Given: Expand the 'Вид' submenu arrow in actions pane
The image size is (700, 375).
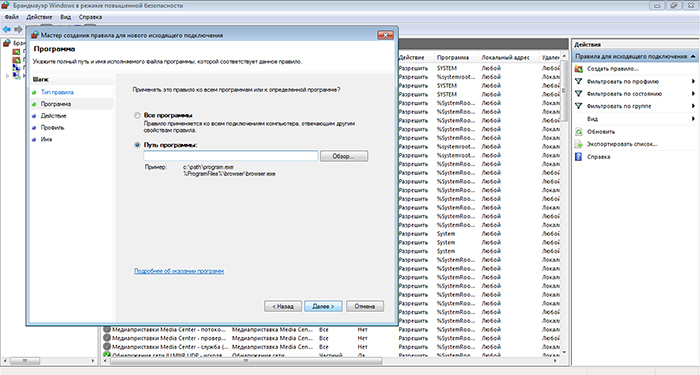Looking at the screenshot, I should pos(693,119).
